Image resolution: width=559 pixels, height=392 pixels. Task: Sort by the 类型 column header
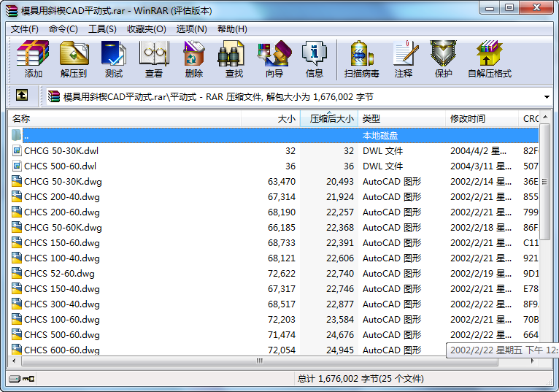pos(402,119)
